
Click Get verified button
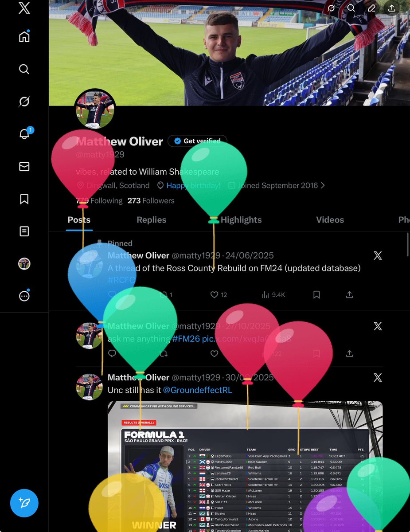point(197,141)
